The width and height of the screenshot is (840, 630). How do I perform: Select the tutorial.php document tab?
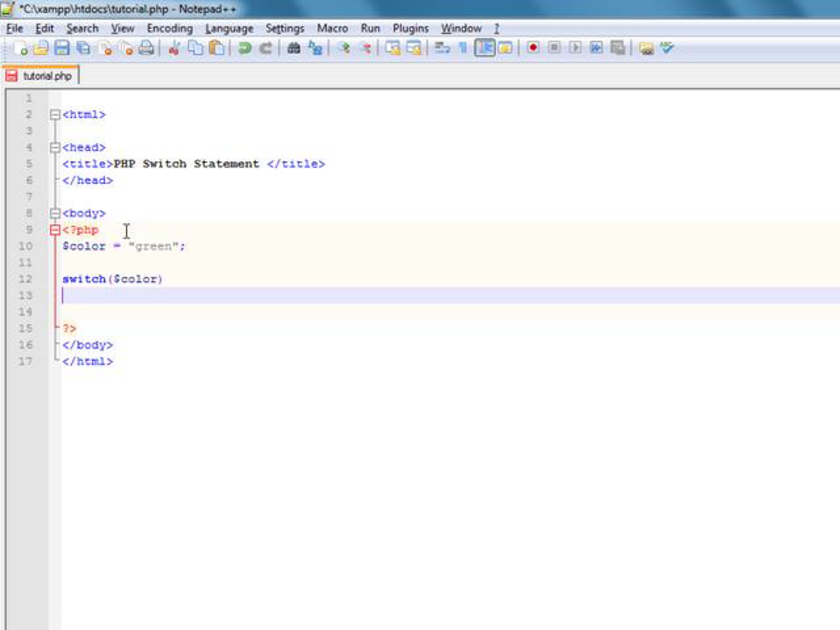pyautogui.click(x=41, y=76)
